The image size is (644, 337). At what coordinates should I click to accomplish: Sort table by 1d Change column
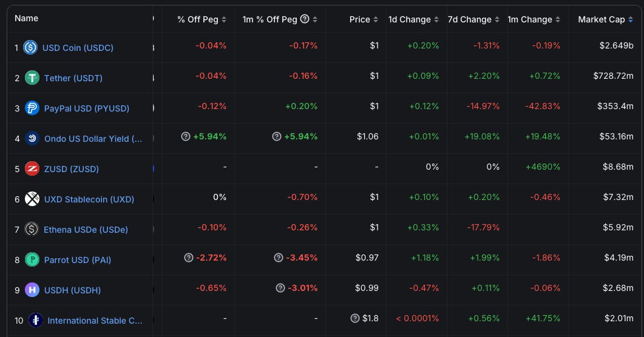413,19
